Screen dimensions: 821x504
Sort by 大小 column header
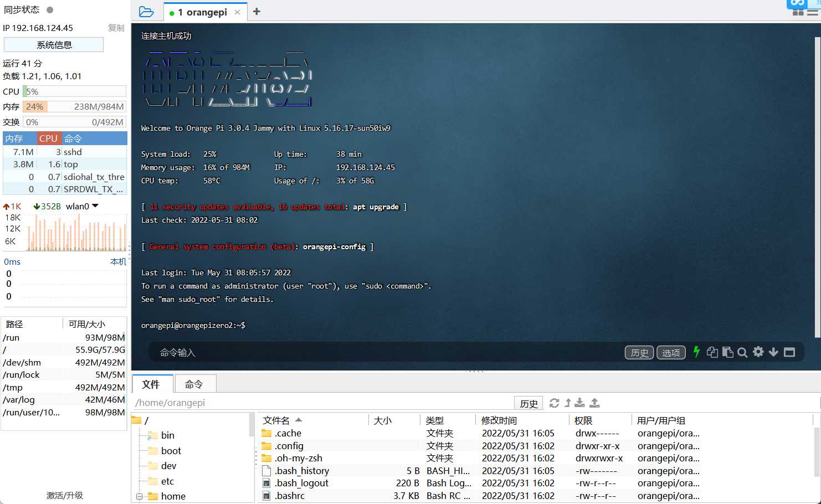[394, 420]
